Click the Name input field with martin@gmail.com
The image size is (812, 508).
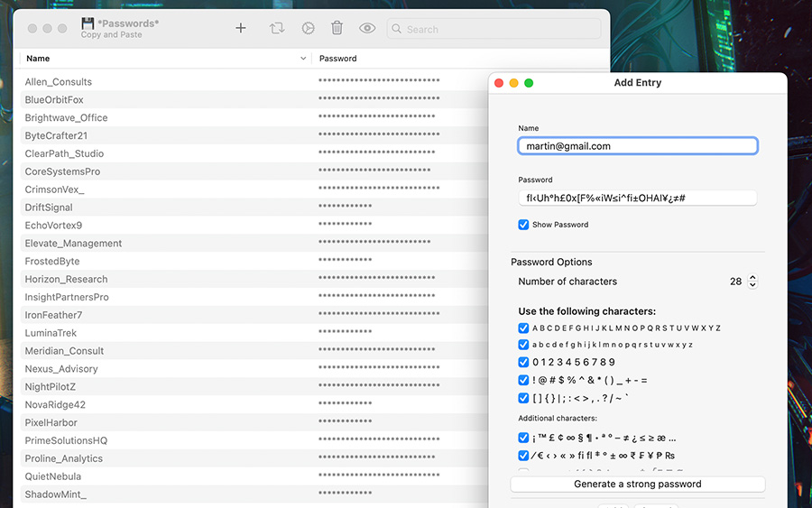point(637,146)
